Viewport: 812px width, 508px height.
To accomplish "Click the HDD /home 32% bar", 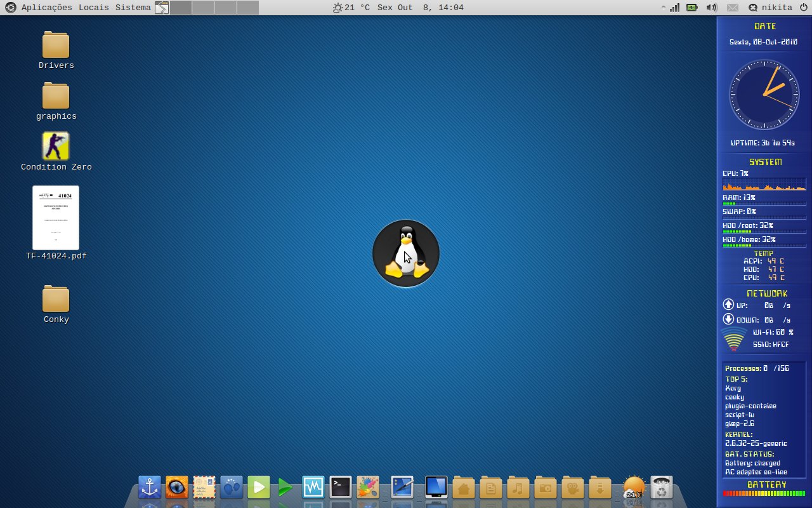I will click(764, 246).
